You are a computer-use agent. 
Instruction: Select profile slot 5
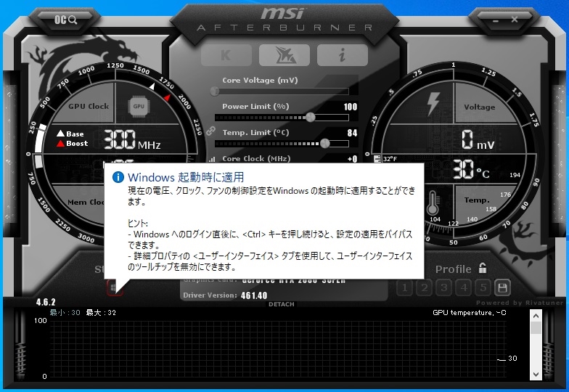483,287
